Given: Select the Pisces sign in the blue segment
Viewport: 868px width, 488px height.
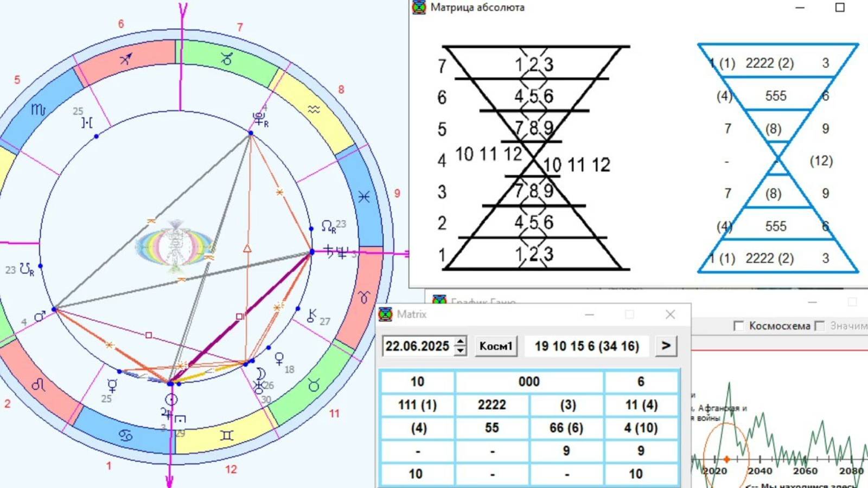Looking at the screenshot, I should 364,197.
